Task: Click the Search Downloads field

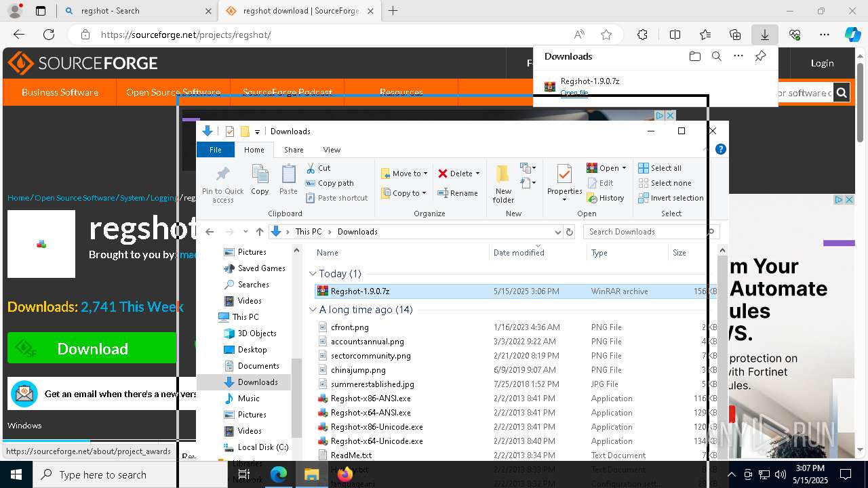Action: (650, 232)
